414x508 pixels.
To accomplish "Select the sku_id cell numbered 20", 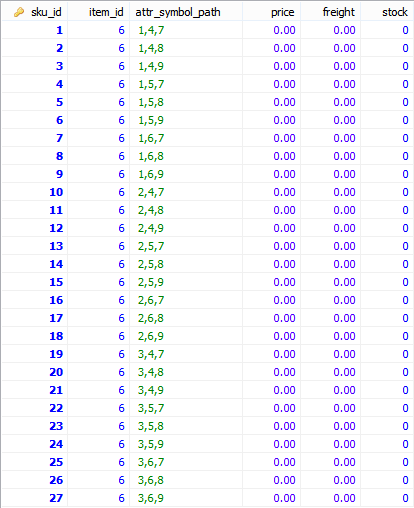I will click(35, 372).
